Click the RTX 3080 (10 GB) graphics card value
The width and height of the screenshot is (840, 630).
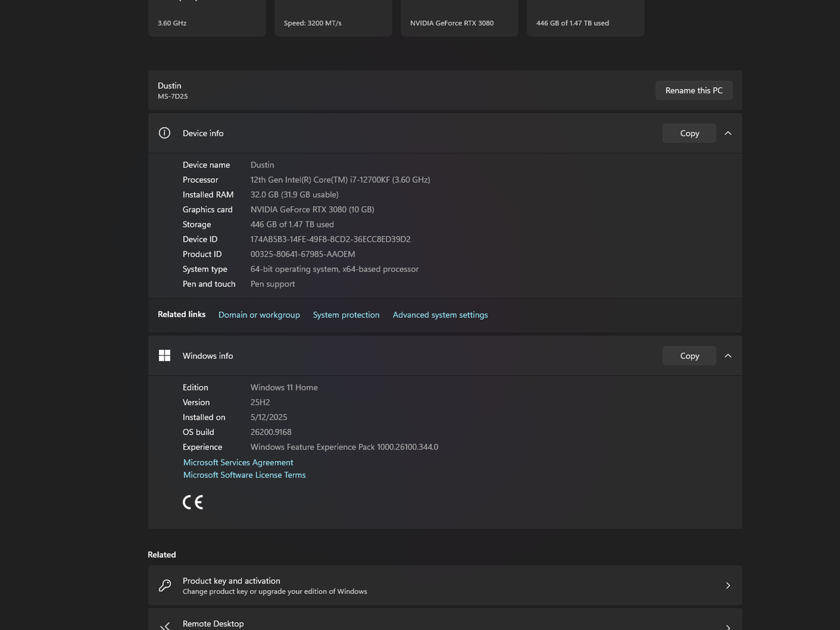click(312, 209)
